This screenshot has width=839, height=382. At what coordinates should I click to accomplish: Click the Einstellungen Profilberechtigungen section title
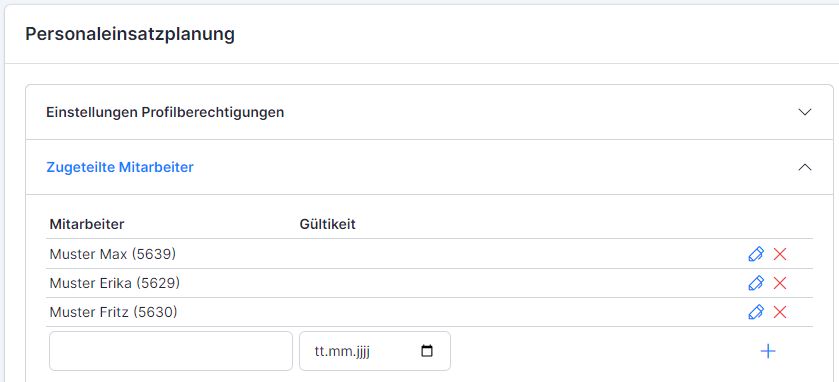click(x=165, y=112)
